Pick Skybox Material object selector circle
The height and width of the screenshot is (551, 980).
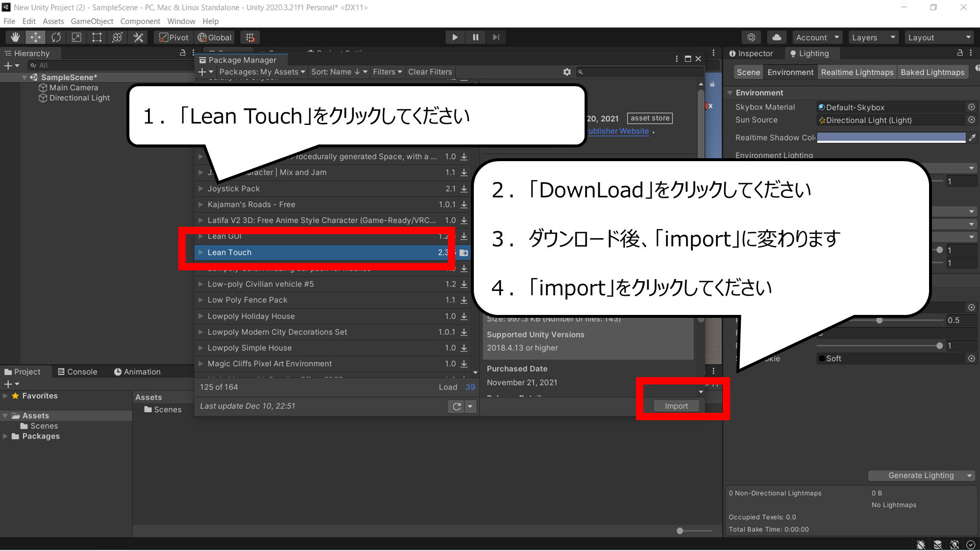(971, 107)
